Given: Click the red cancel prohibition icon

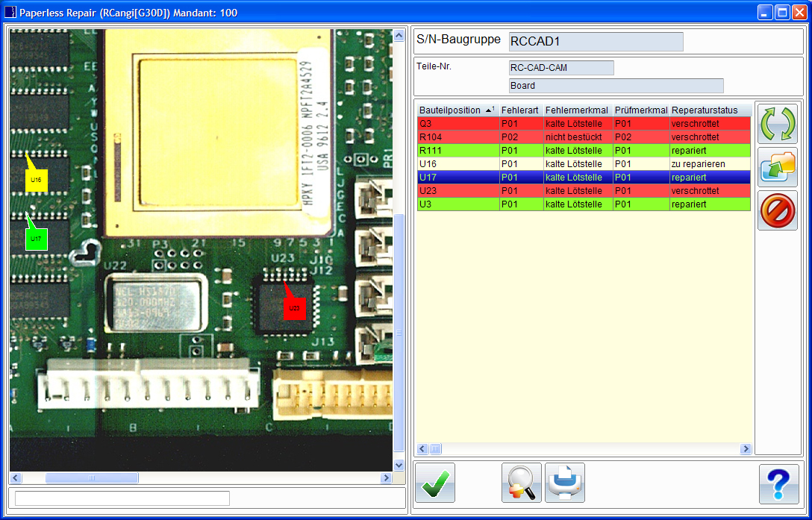Looking at the screenshot, I should 777,210.
